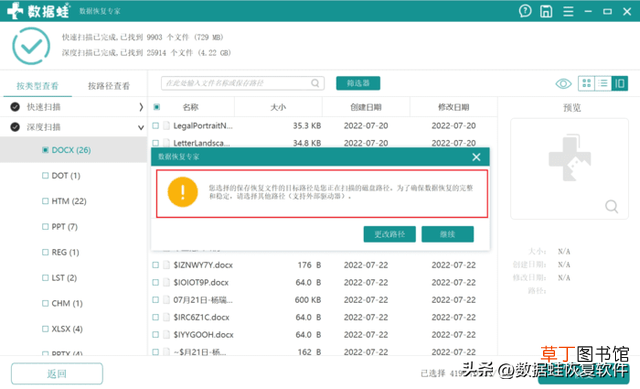Select the $IOIOT9P.docx file name

coord(201,282)
